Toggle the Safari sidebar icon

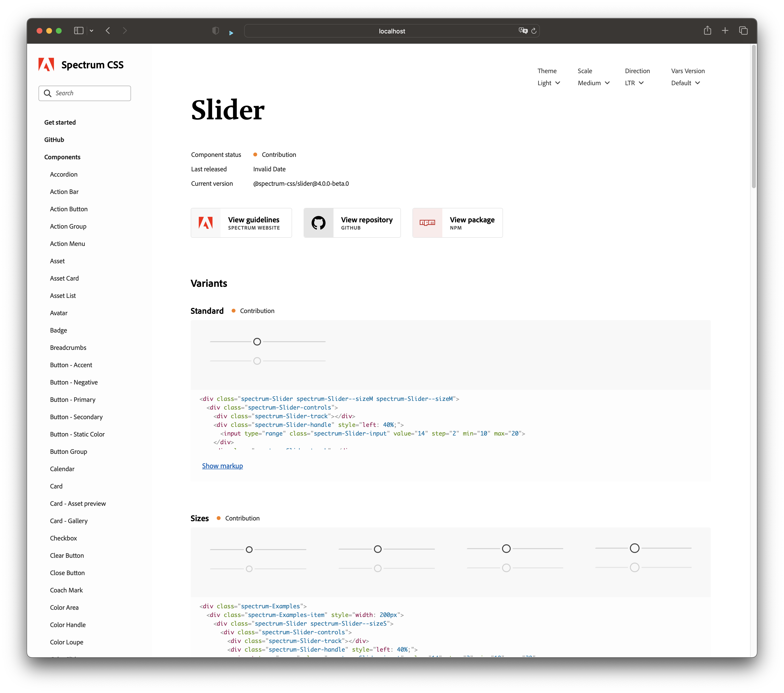[79, 31]
